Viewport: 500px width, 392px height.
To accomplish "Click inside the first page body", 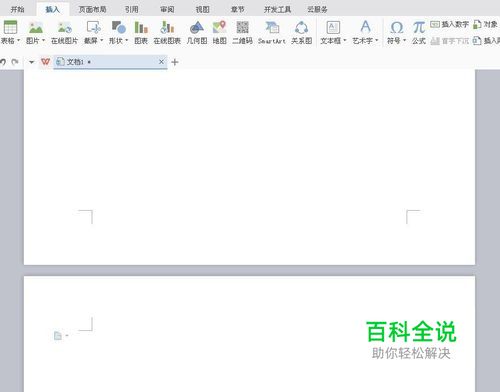I will click(249, 167).
